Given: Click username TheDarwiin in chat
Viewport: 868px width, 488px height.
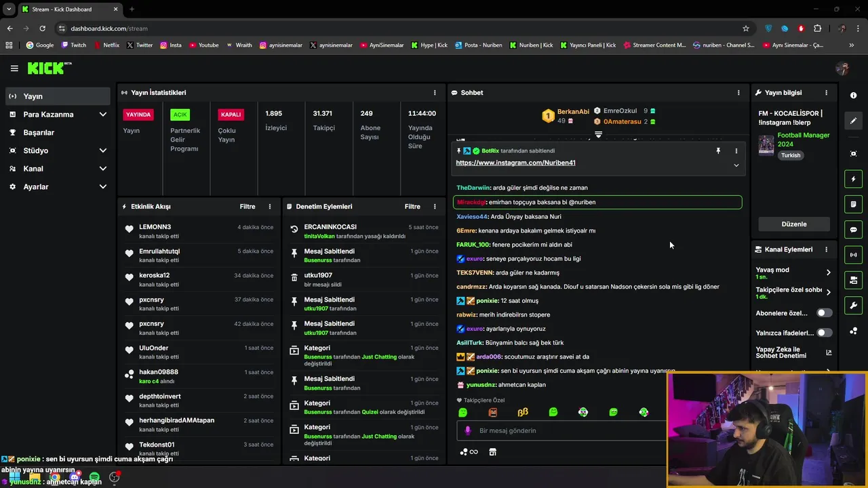Looking at the screenshot, I should (473, 188).
